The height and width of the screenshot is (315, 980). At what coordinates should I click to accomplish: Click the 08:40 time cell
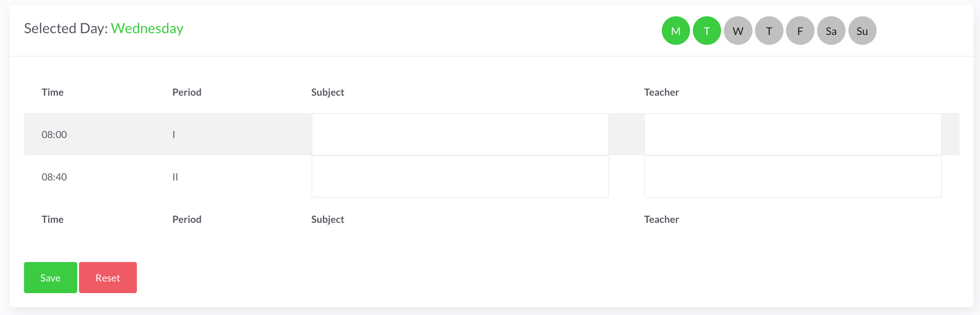[54, 177]
